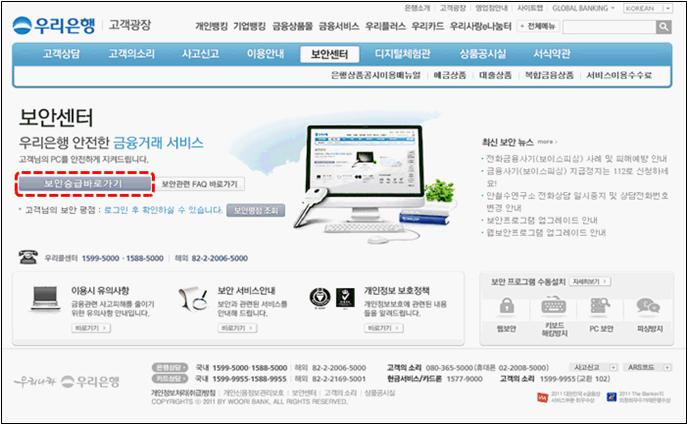Click the 고객광장 utility link at top
Viewport: 687px width, 424px height.
click(x=452, y=8)
